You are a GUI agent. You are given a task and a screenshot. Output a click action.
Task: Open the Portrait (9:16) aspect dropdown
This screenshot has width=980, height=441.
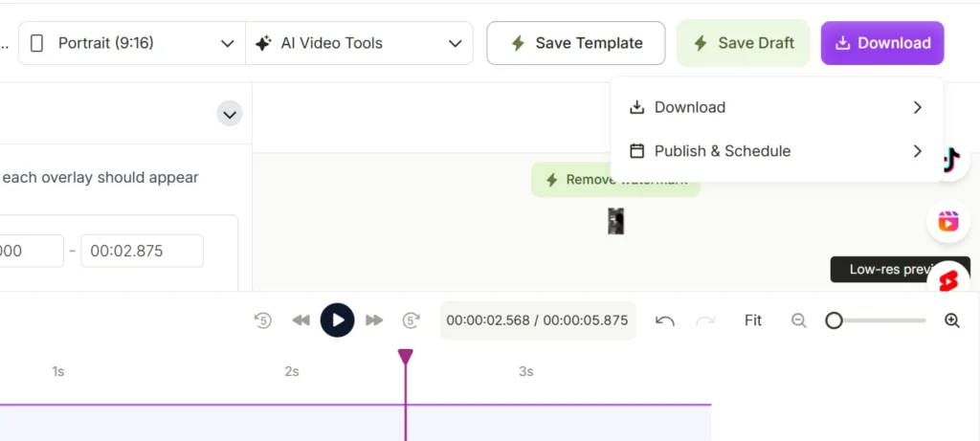click(132, 43)
